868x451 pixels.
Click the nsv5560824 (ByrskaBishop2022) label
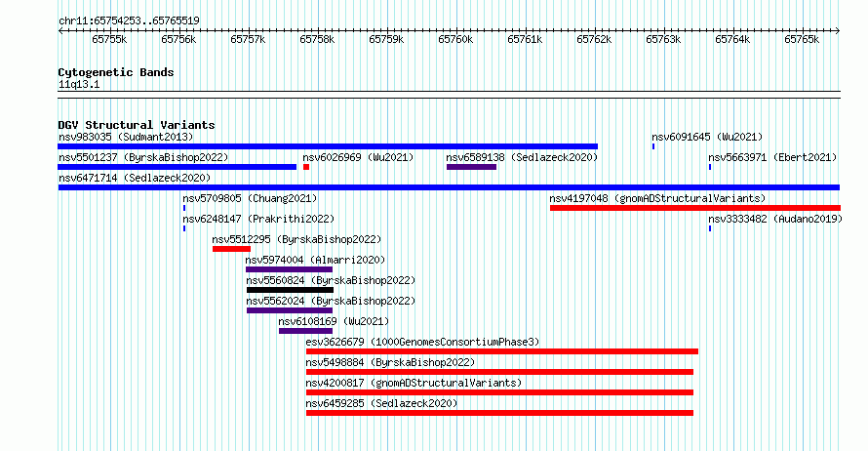click(x=331, y=280)
